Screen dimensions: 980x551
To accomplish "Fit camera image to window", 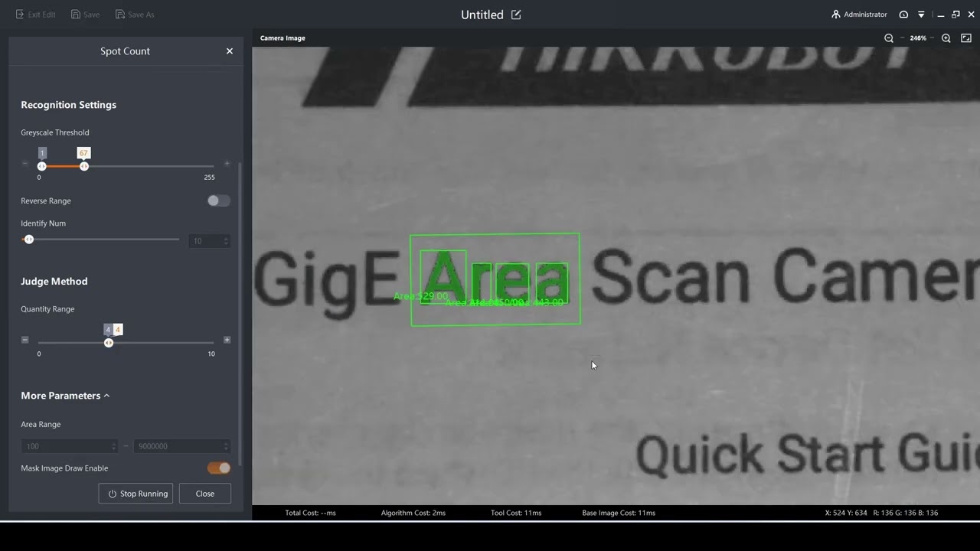I will click(x=966, y=38).
